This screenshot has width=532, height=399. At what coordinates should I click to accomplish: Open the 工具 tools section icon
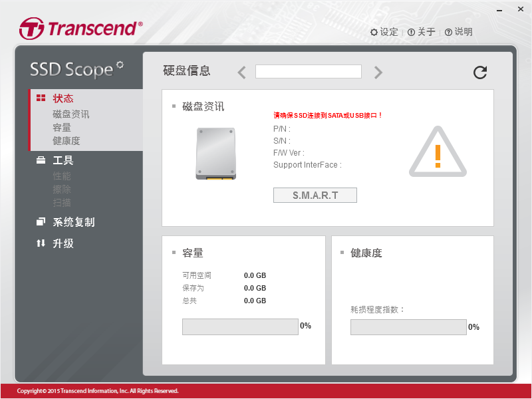pyautogui.click(x=41, y=160)
